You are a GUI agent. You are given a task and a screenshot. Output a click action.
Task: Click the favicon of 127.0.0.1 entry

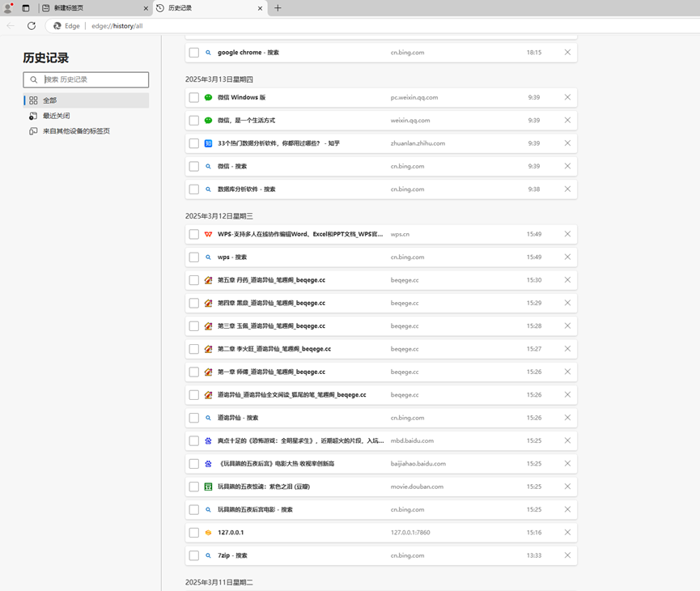point(208,533)
